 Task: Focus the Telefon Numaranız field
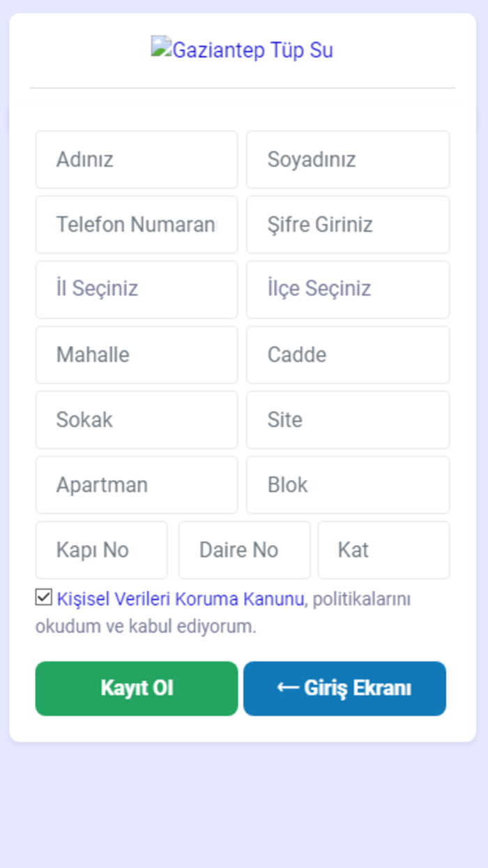pyautogui.click(x=136, y=224)
